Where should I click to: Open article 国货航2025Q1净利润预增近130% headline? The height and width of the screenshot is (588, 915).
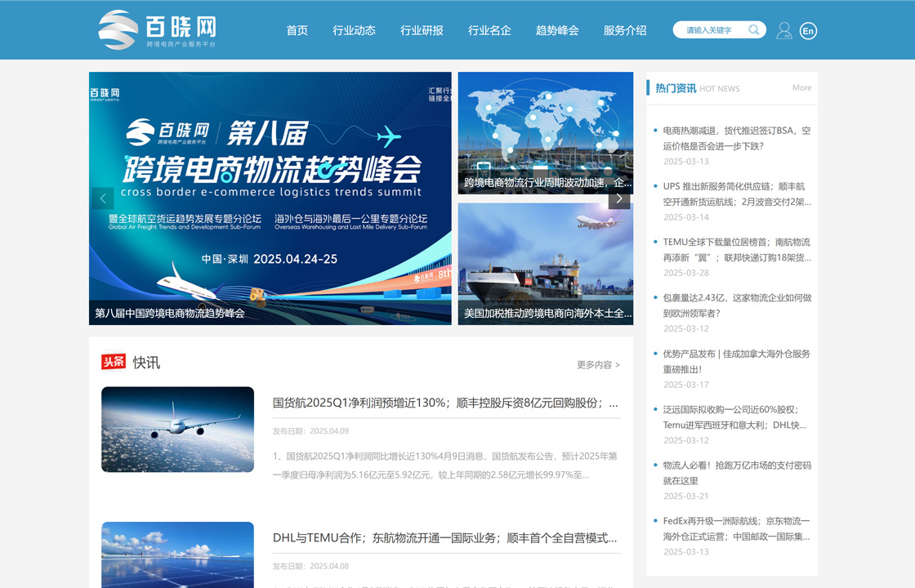(x=445, y=403)
